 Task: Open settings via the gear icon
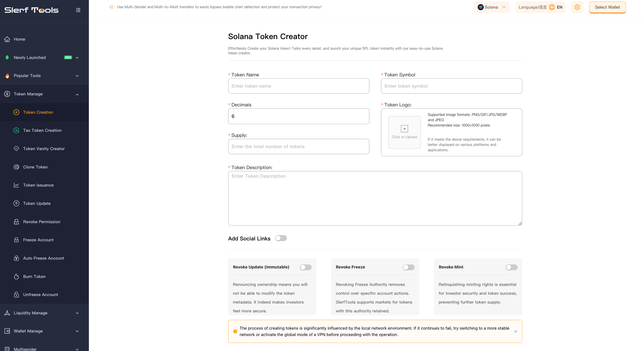point(577,7)
